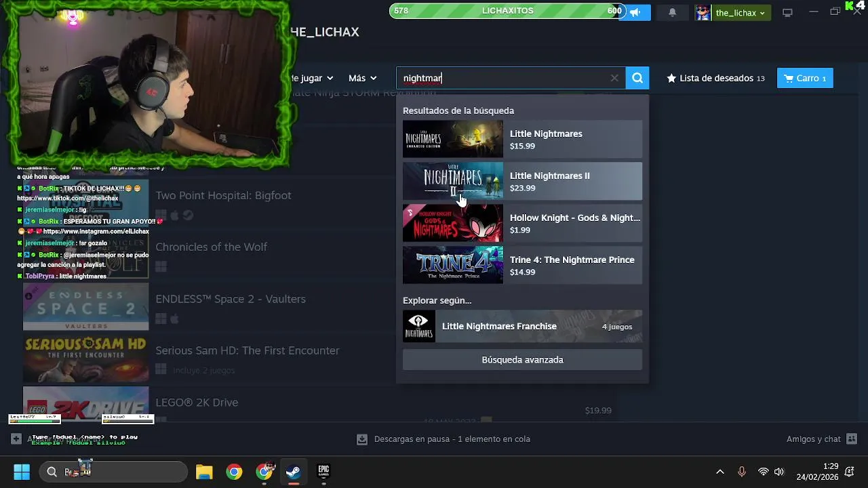Click the microphone tray icon
The width and height of the screenshot is (868, 488).
point(742,472)
